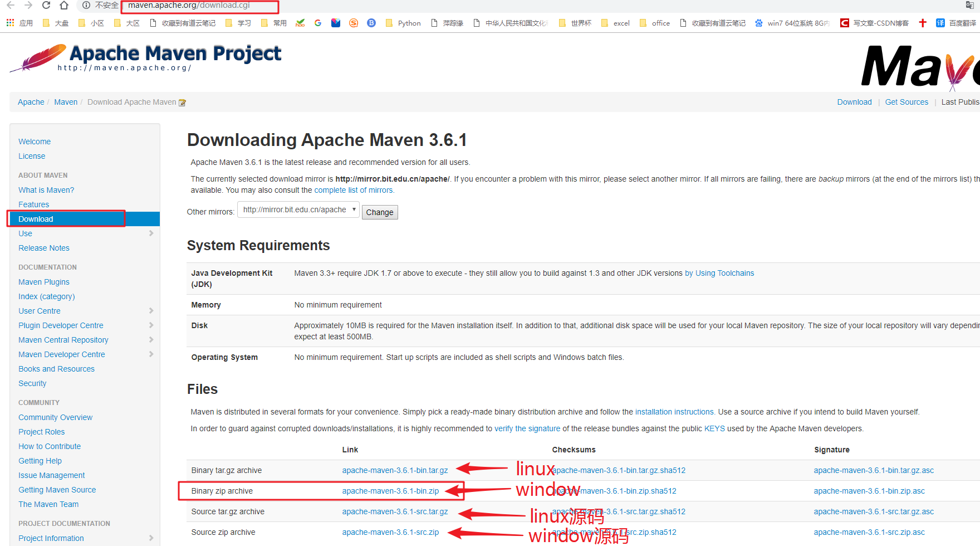Image resolution: width=980 pixels, height=546 pixels.
Task: Open the installation instructions link
Action: (x=674, y=412)
